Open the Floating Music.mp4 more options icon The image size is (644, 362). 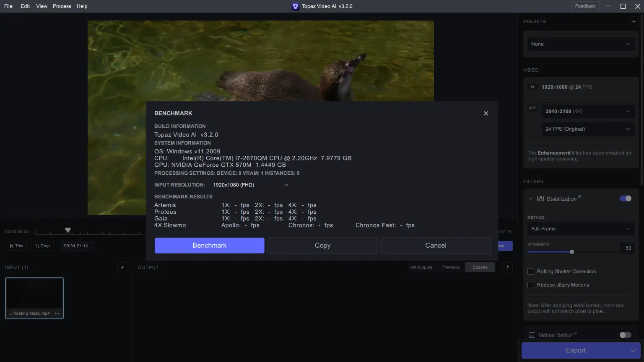tap(57, 313)
